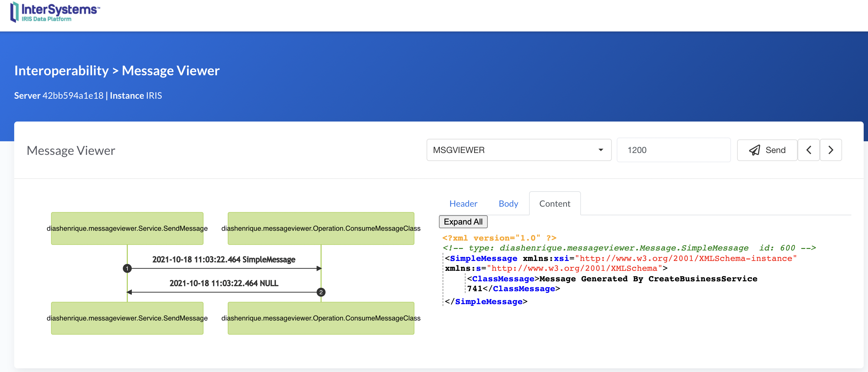Click the dropdown caret arrow in namespace selector

pyautogui.click(x=600, y=150)
